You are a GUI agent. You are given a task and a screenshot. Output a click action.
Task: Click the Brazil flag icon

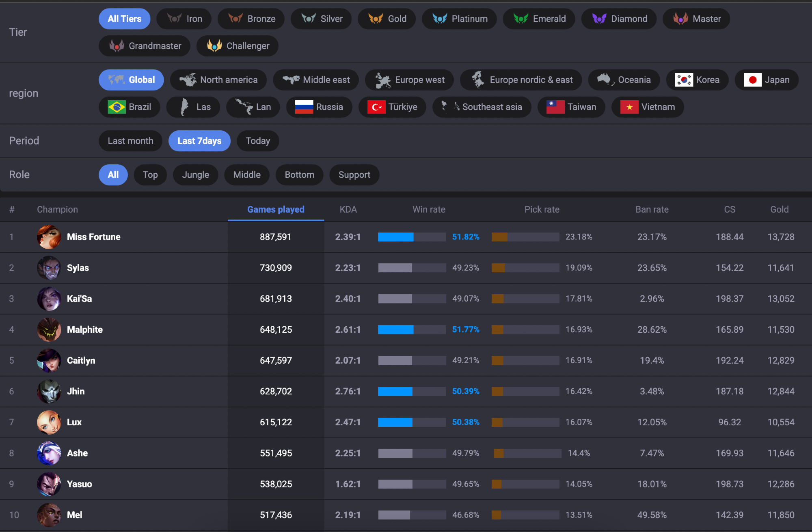tap(117, 107)
